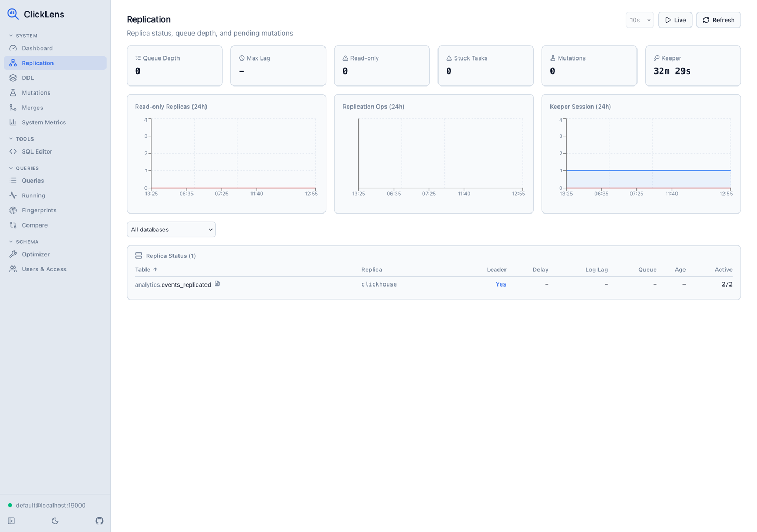
Task: Click the clickhouse replica name cell
Action: pyautogui.click(x=379, y=284)
